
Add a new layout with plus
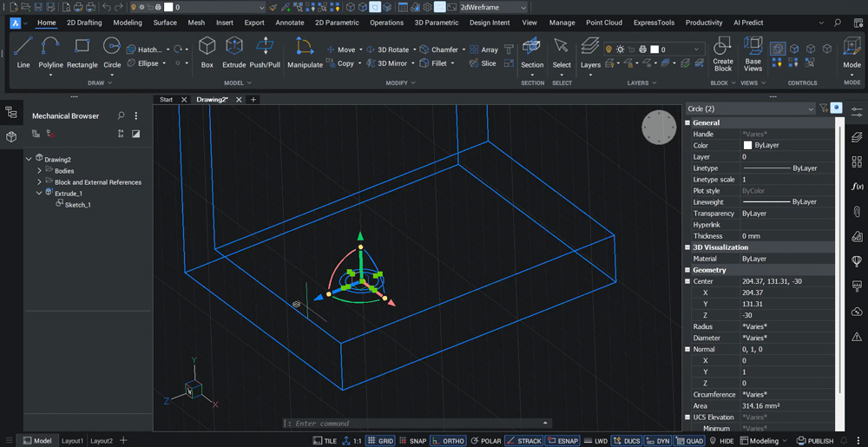pos(123,440)
